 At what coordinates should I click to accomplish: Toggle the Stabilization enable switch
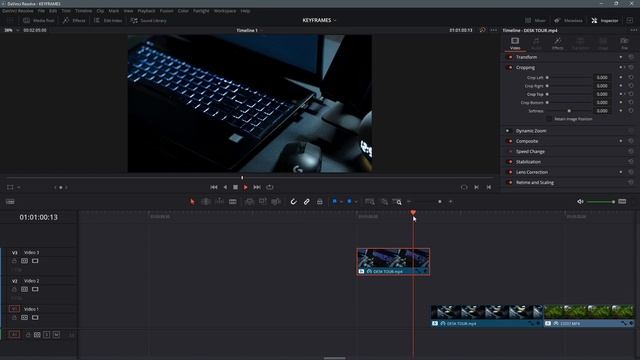(x=510, y=162)
